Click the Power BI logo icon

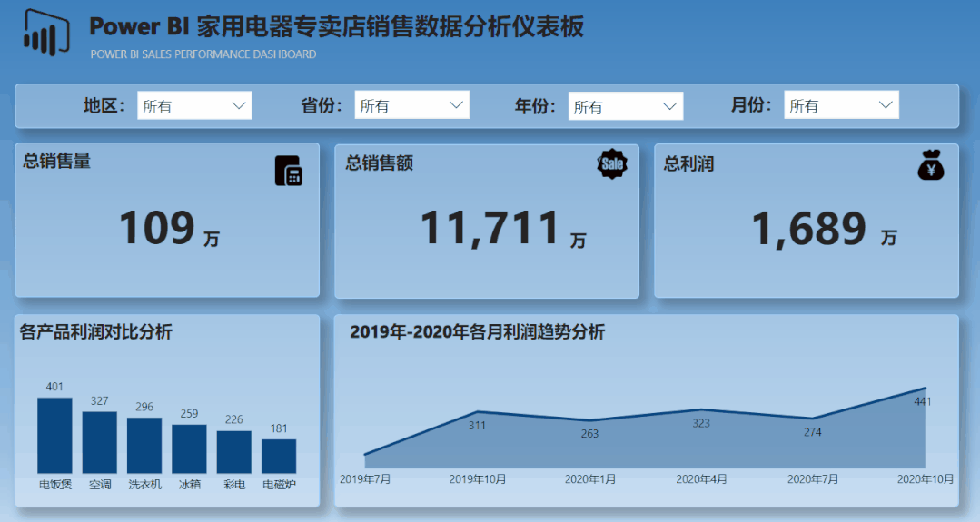click(x=46, y=33)
